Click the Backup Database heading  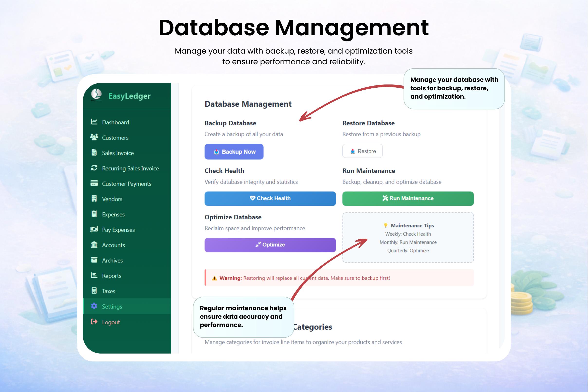(230, 123)
